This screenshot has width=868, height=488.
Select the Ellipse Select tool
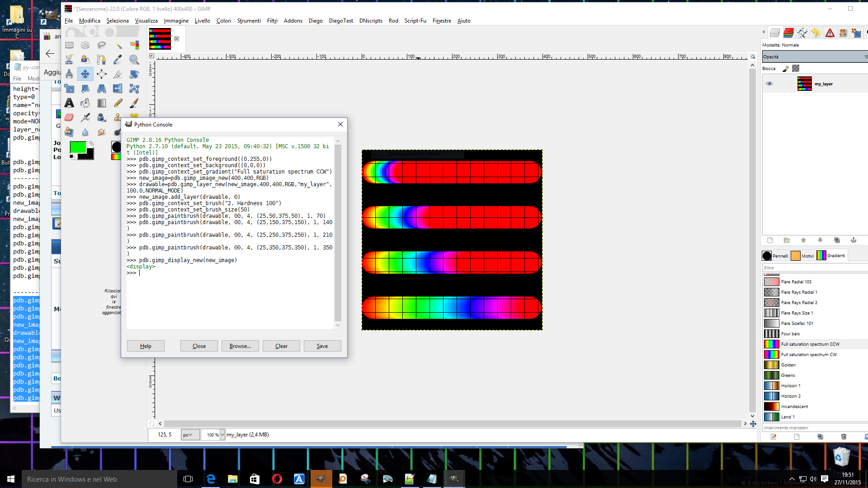coord(85,45)
